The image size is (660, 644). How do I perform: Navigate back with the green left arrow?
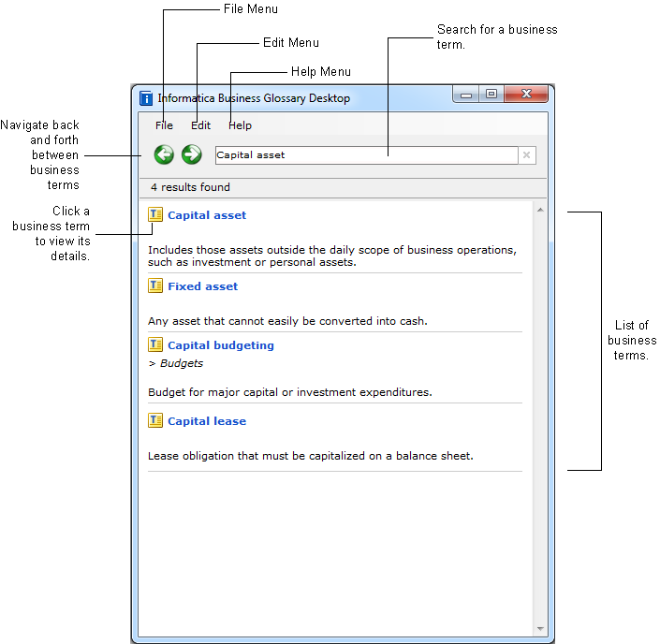click(x=164, y=154)
